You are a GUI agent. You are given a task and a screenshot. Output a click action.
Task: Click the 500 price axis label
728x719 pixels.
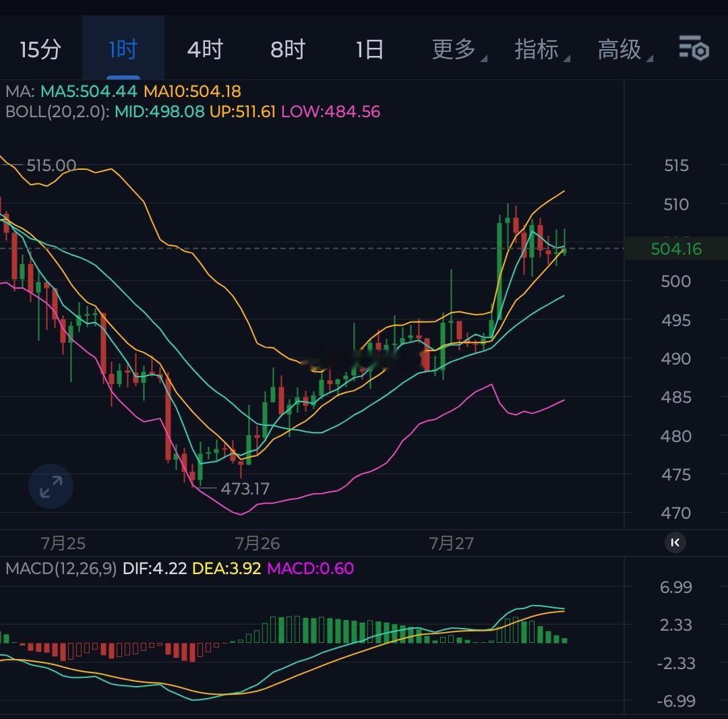tap(675, 281)
